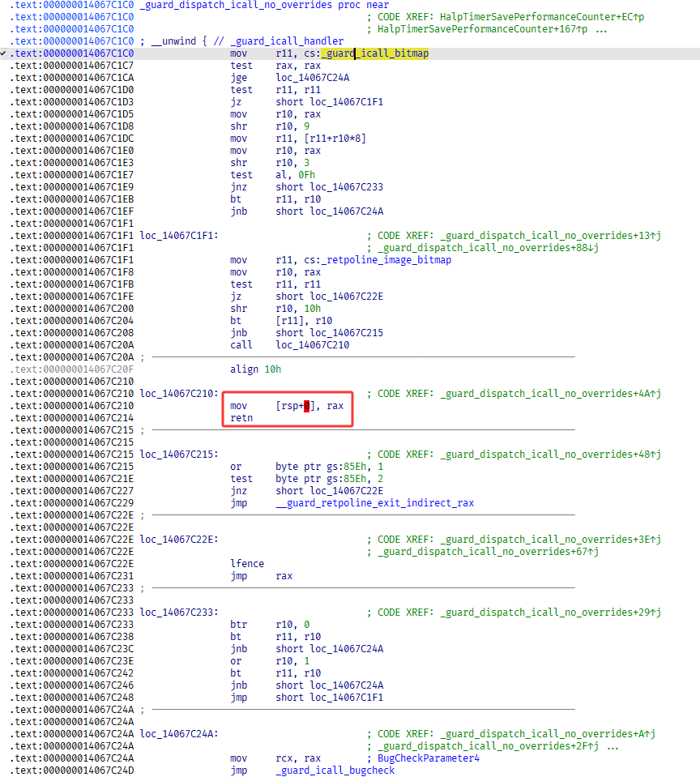Follow the _guard_dispatch_icall_no_overrides+13 xref
Screen dimensions: 700x777
[x=550, y=236]
